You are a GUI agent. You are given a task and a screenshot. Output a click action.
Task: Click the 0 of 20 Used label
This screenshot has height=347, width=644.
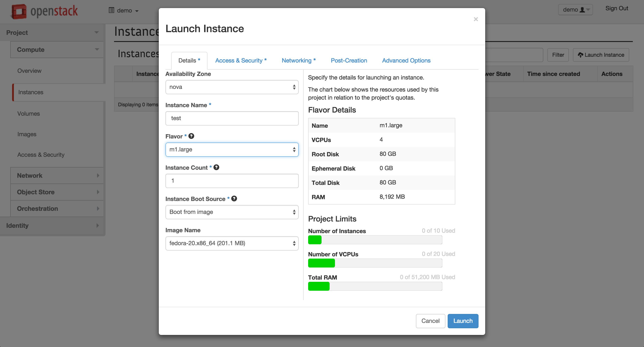(x=438, y=254)
